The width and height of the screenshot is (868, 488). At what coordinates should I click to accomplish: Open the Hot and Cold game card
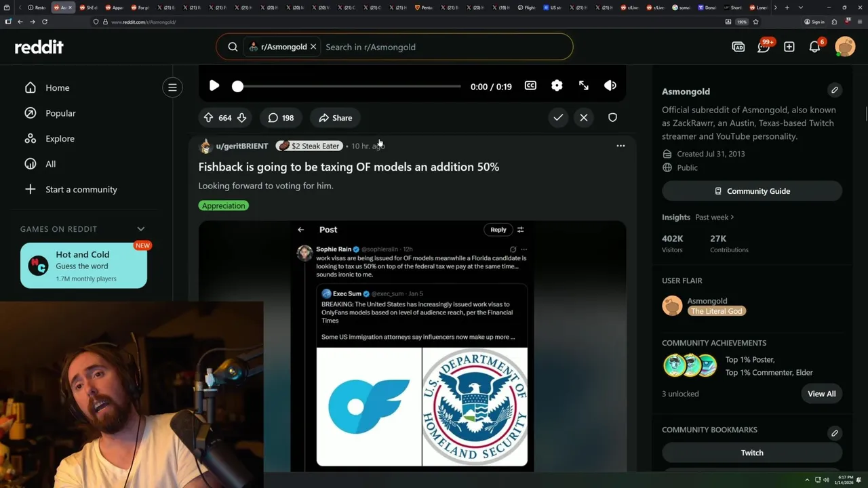[83, 266]
